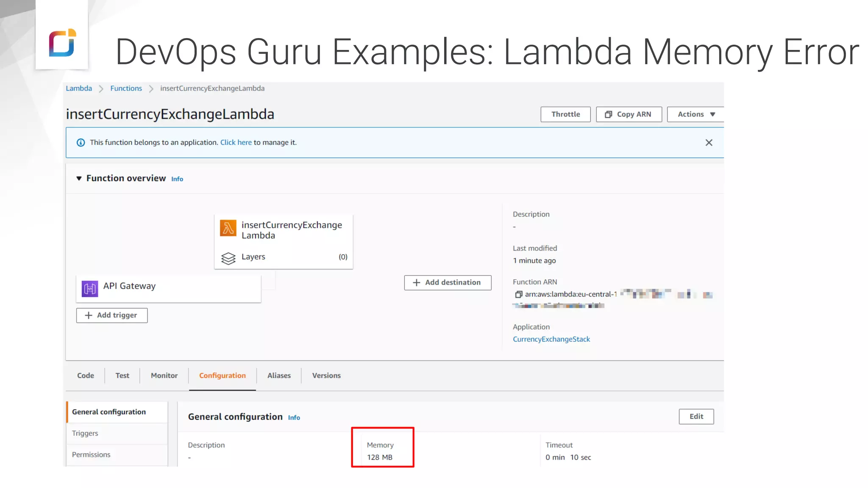Image resolution: width=868 pixels, height=488 pixels.
Task: Copy the function ARN with Copy ARN button
Action: (x=629, y=114)
